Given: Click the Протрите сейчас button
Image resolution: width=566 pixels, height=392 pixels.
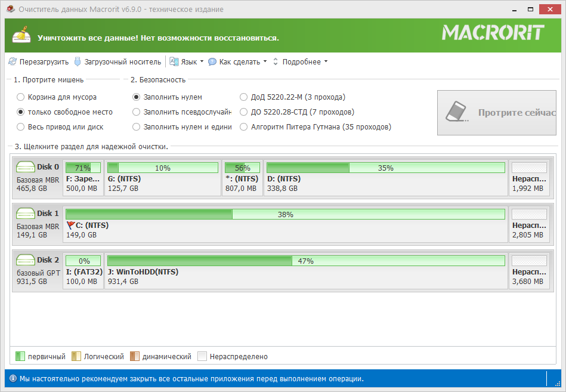Looking at the screenshot, I should coord(496,113).
